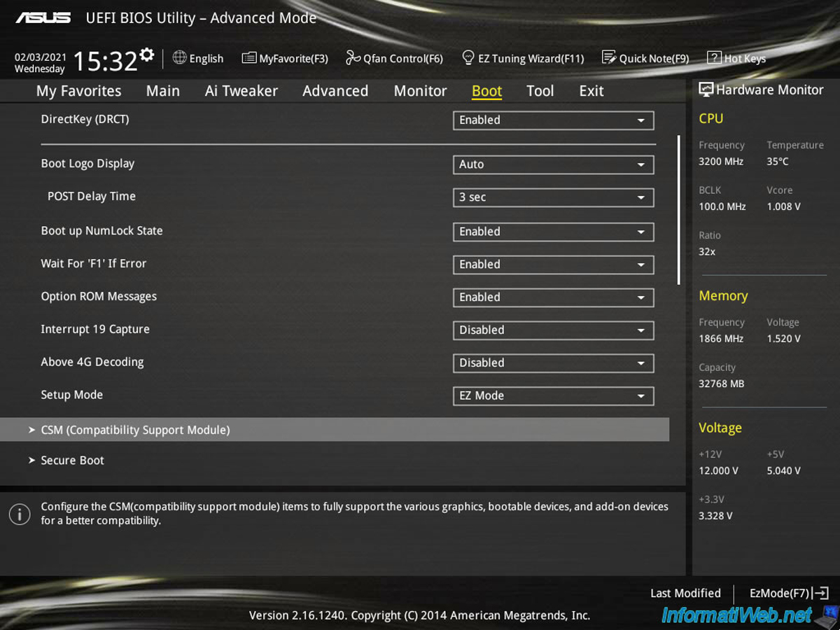The image size is (840, 630).
Task: Click the Last Modified button
Action: 685,593
